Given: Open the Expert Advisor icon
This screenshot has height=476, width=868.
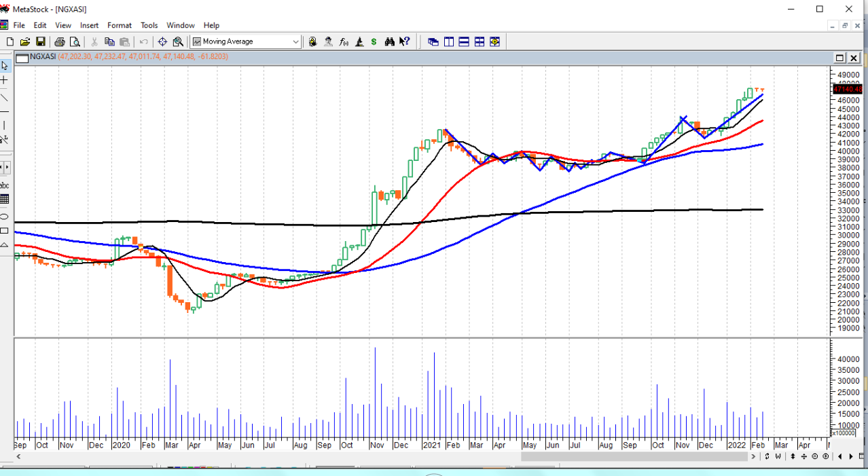Looking at the screenshot, I should click(x=312, y=41).
